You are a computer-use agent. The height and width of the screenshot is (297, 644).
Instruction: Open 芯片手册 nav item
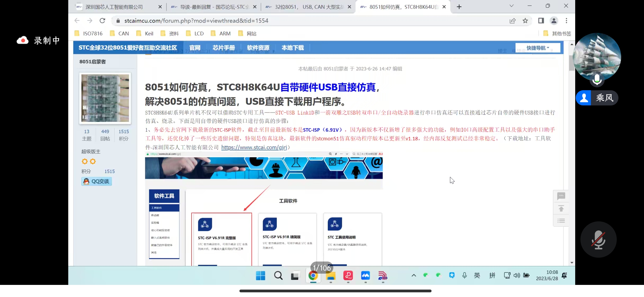(224, 48)
